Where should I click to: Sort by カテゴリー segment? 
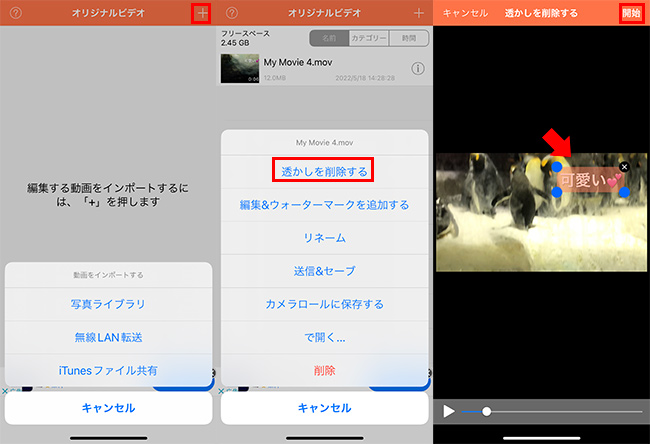tap(369, 38)
